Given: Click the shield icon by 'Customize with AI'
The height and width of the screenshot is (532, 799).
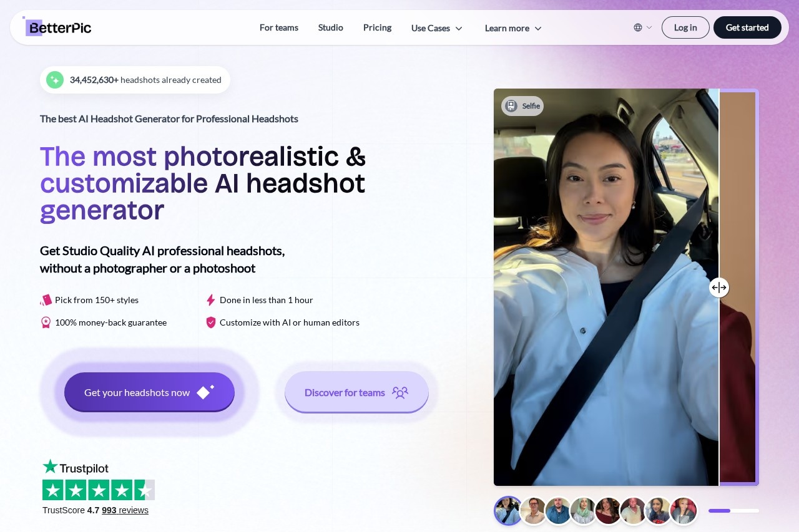Looking at the screenshot, I should coord(210,322).
